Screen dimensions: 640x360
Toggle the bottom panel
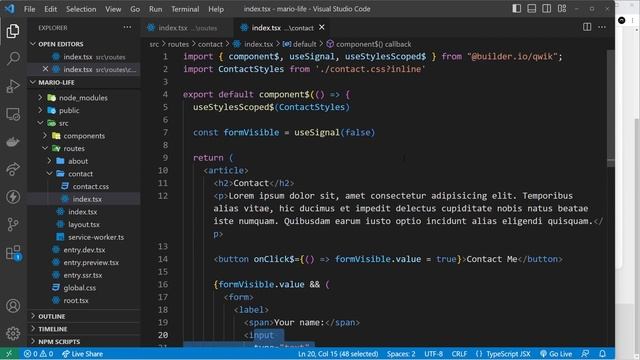pos(531,9)
